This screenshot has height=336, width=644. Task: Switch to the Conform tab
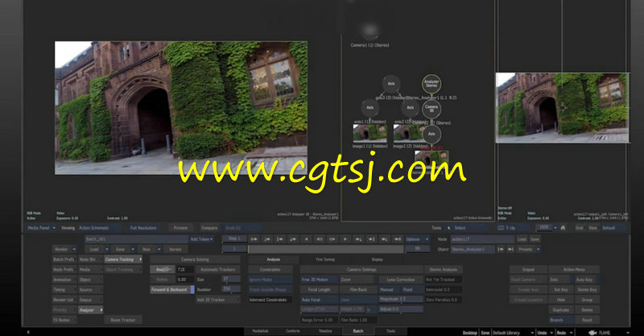(293, 331)
